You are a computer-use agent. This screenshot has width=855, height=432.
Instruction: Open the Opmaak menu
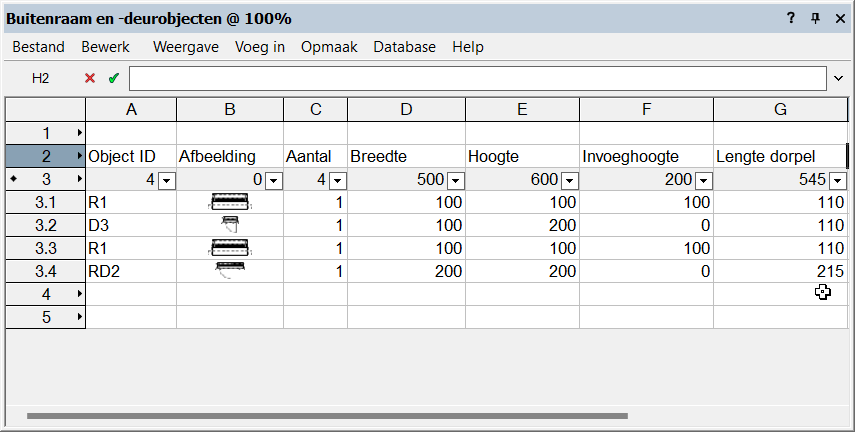[x=329, y=47]
